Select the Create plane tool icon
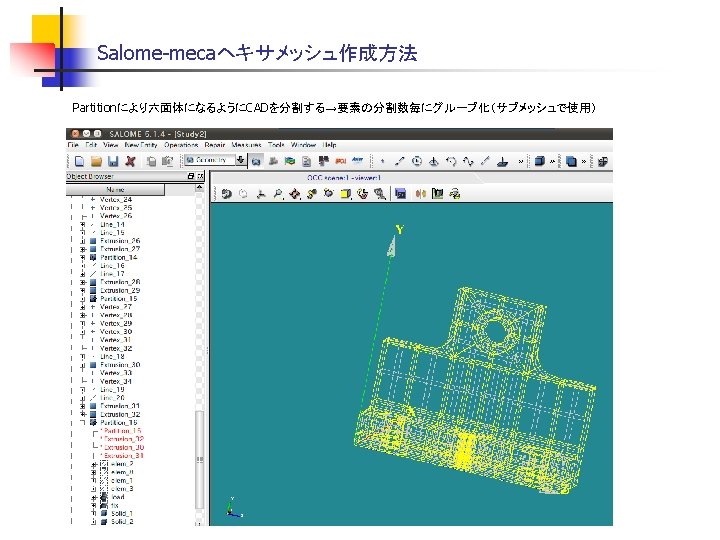Viewport: 720px width, 540px height. point(502,161)
